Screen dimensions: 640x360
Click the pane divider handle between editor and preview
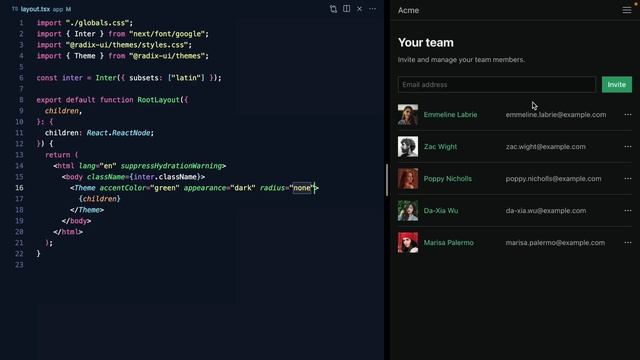point(387,180)
